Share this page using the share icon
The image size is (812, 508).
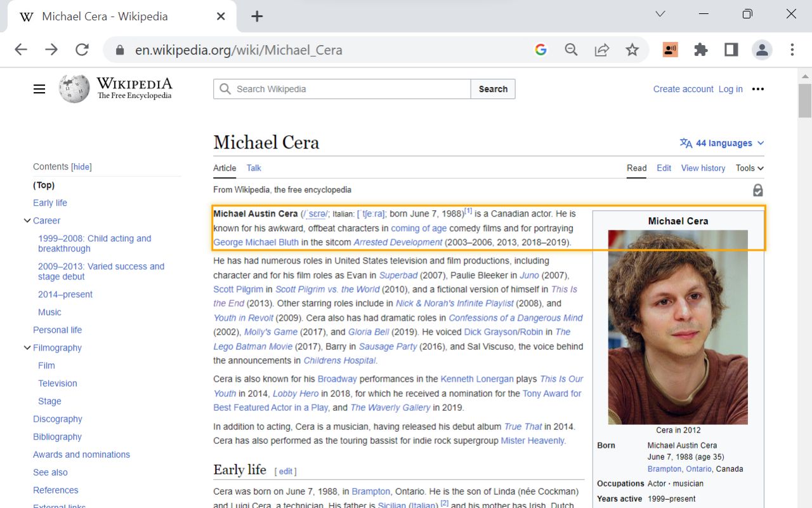(x=601, y=50)
